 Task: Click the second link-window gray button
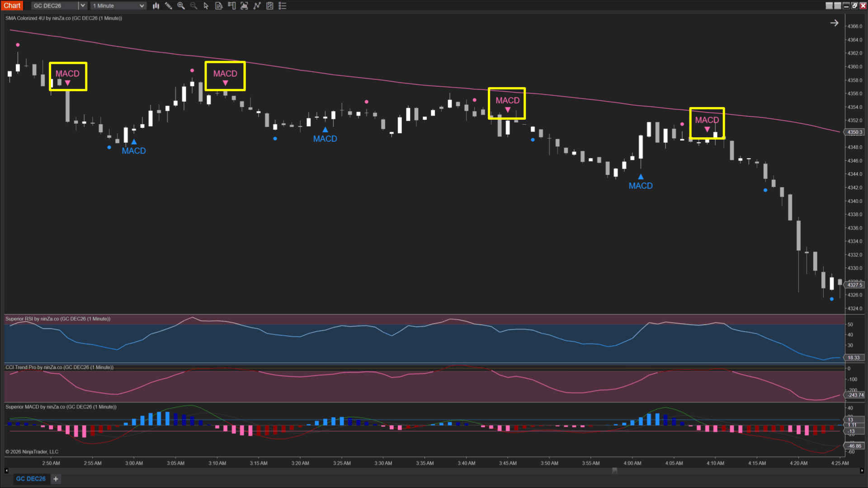pyautogui.click(x=838, y=6)
